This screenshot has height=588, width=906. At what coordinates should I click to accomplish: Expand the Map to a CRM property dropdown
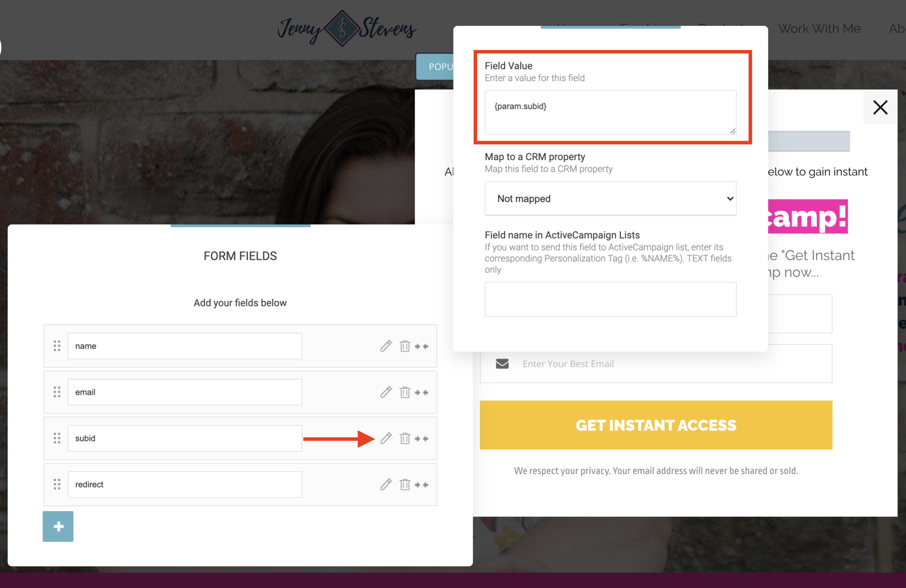pos(610,198)
